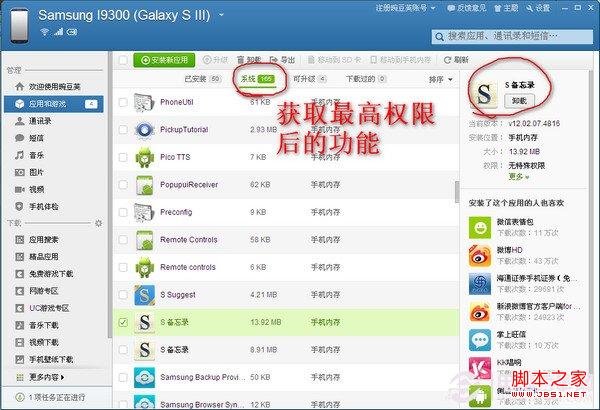Click the 微博HD recommended app icon
This screenshot has height=410, width=600.
point(480,256)
